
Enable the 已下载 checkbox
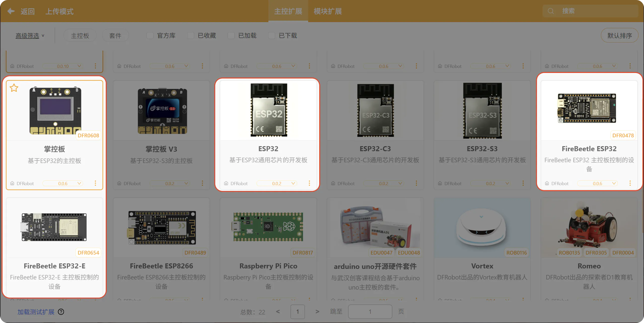[272, 35]
